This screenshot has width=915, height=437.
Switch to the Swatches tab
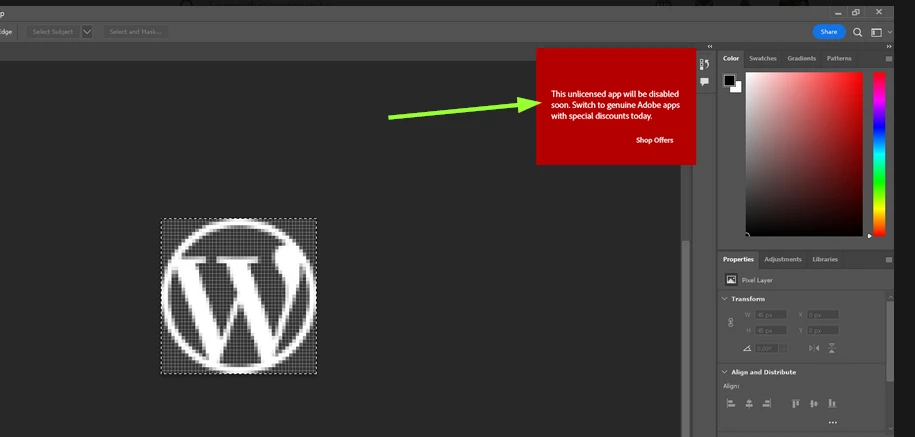pos(763,58)
